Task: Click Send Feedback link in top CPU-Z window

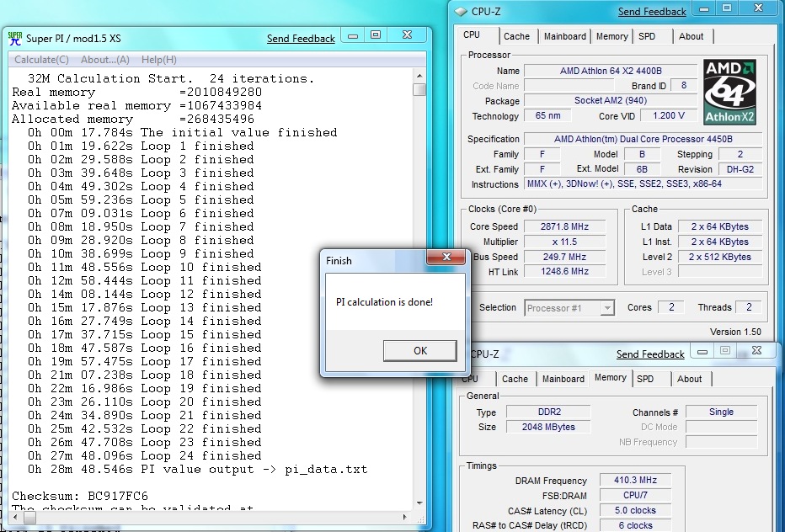Action: point(652,12)
